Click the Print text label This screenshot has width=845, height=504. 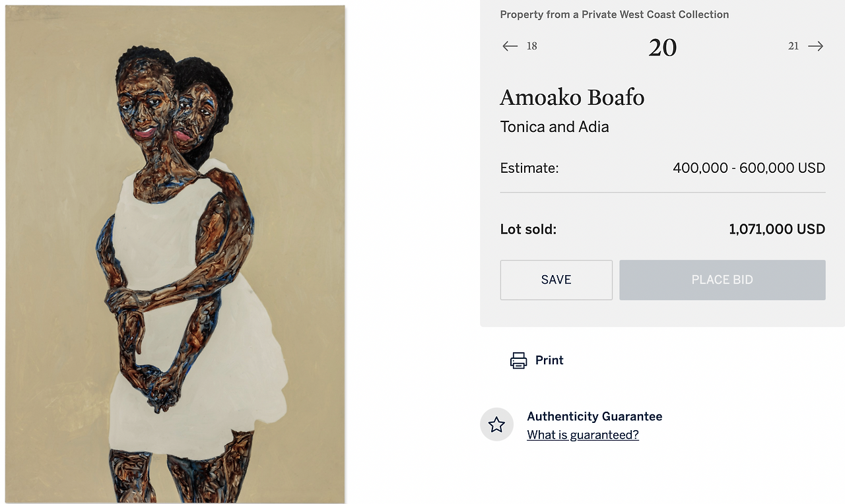coord(549,360)
